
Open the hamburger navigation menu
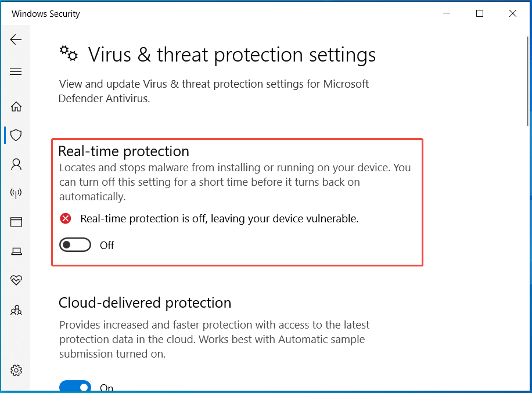(x=16, y=72)
